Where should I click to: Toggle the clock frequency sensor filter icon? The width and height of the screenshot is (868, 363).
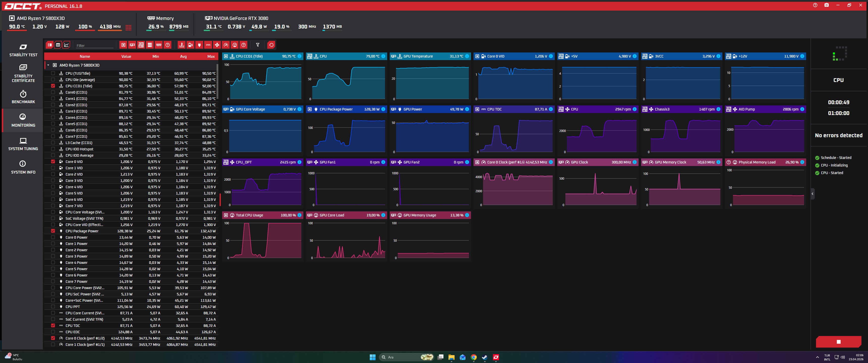pyautogui.click(x=226, y=45)
